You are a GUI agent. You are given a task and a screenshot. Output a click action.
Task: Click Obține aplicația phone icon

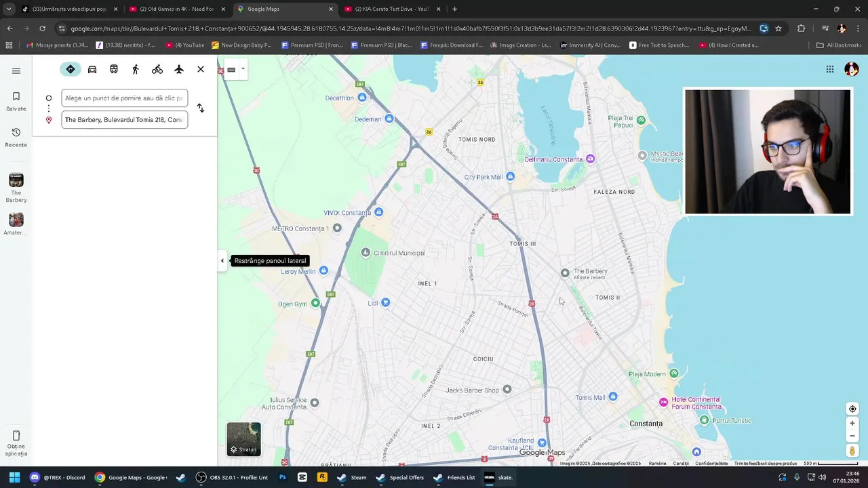tap(16, 435)
